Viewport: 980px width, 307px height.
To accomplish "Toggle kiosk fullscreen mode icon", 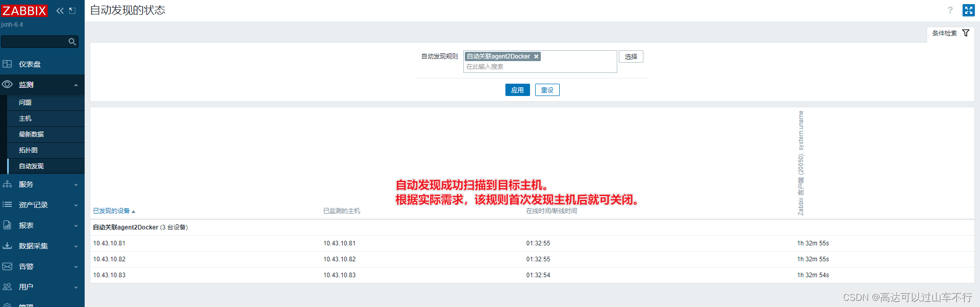I will 968,10.
